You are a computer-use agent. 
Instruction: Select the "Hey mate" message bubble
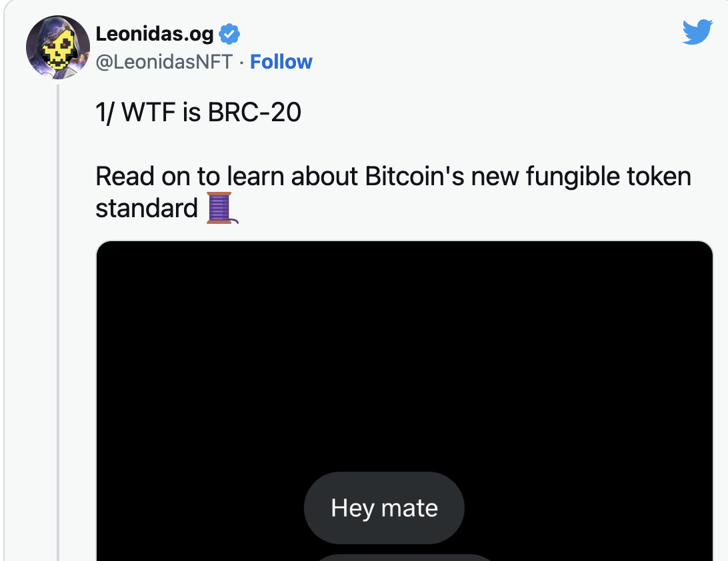click(384, 508)
